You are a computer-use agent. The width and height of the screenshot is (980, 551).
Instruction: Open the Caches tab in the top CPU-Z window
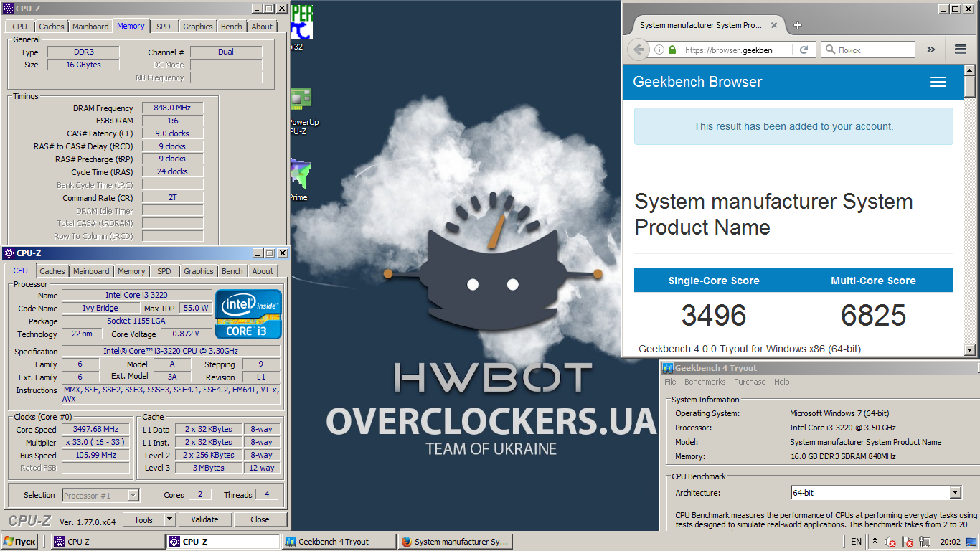tap(52, 27)
